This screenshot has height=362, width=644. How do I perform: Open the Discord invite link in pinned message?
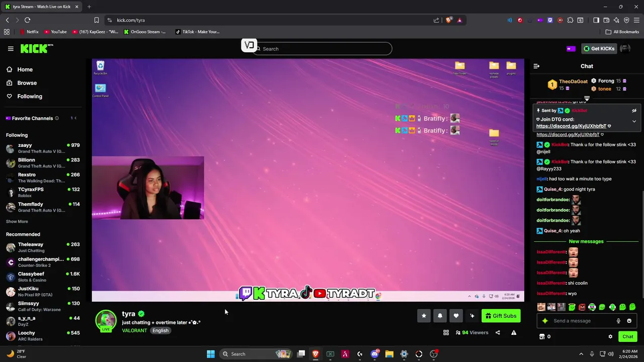pyautogui.click(x=571, y=126)
